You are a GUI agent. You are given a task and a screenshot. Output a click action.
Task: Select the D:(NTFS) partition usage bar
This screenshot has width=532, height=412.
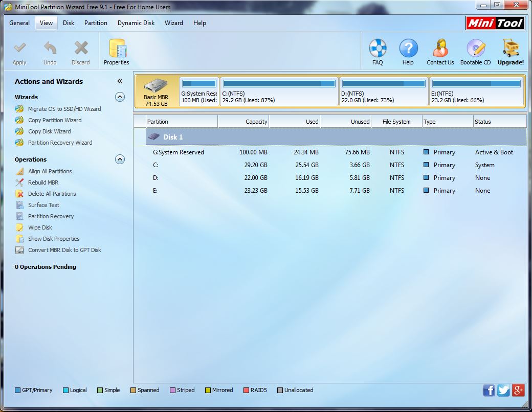click(x=384, y=83)
